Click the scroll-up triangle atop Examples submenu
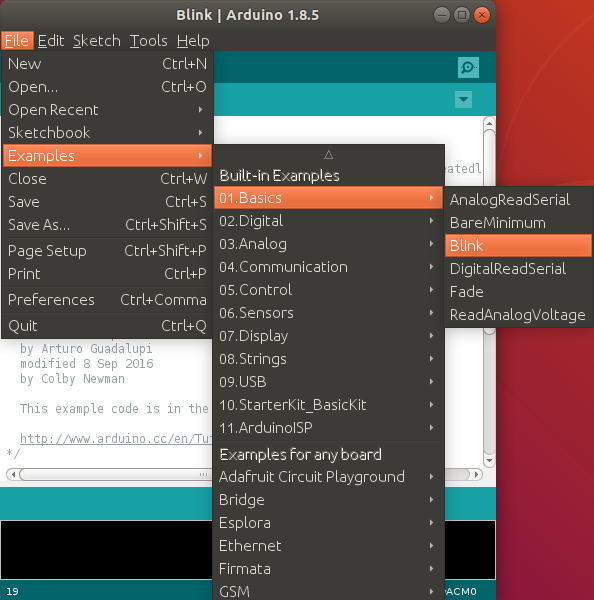The image size is (594, 600). coord(328,155)
